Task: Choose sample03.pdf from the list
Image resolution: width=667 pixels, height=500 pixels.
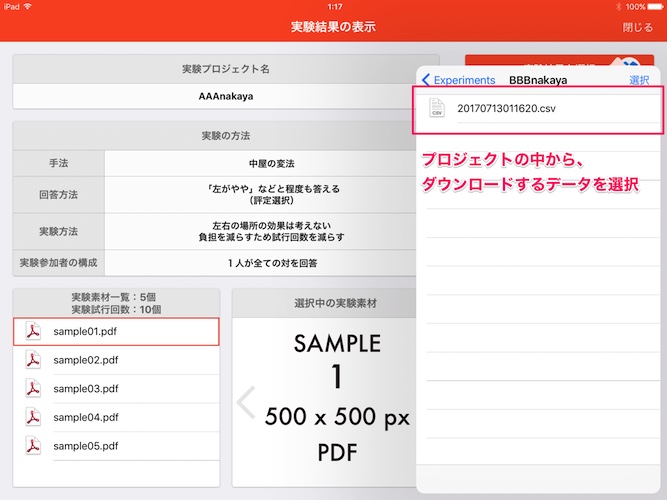Action: tap(86, 389)
